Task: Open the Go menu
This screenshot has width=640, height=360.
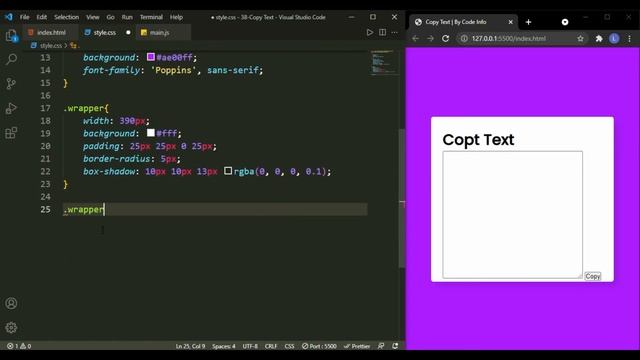Action: (111, 17)
